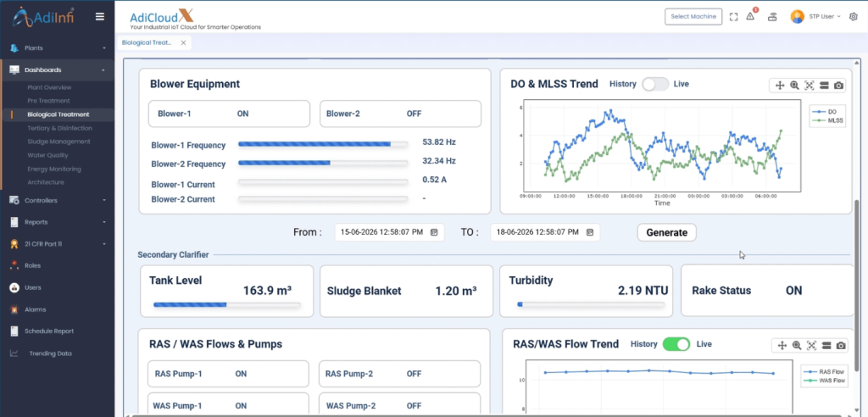Click the TO date input field
The image size is (868, 417).
(x=545, y=232)
